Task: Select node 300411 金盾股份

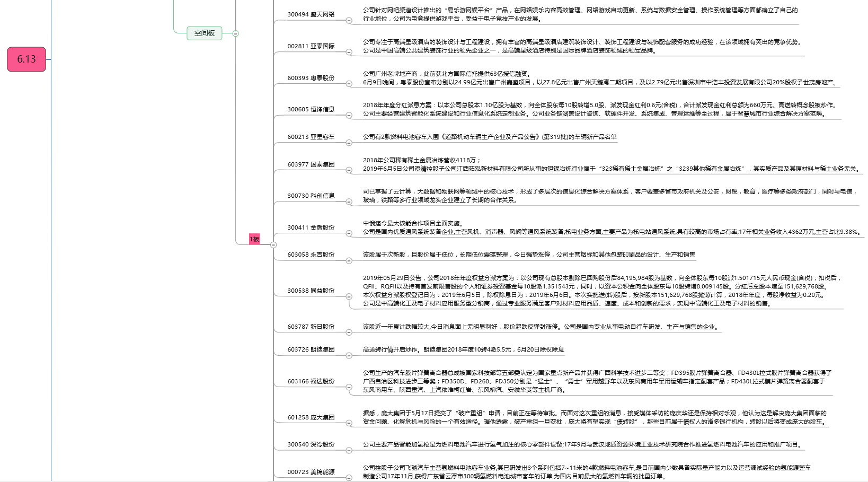Action: (x=311, y=227)
